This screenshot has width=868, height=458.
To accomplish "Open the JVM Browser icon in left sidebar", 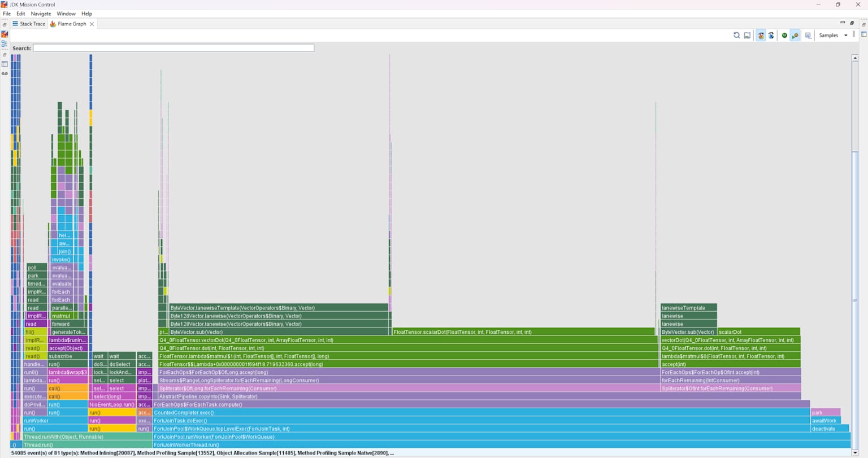I will [5, 34].
